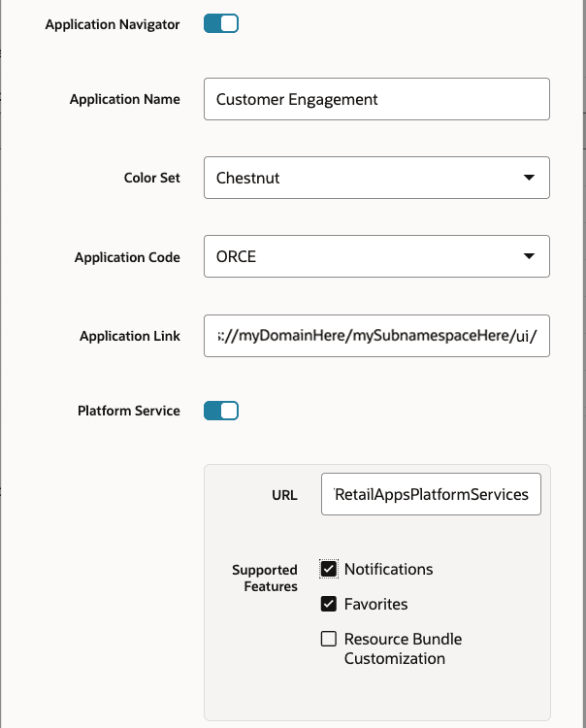586x728 pixels.
Task: Click the Application Name label
Action: (125, 99)
